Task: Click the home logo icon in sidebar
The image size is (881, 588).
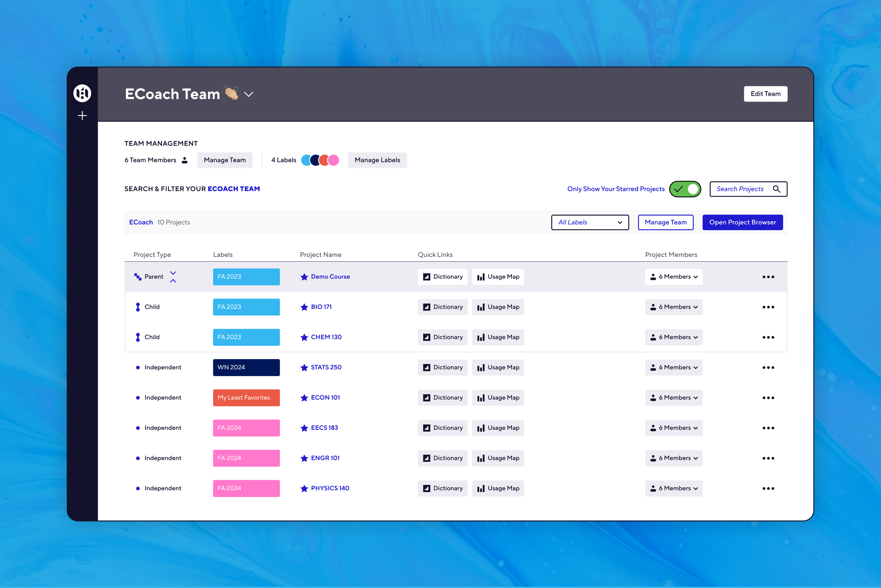Action: pos(82,93)
